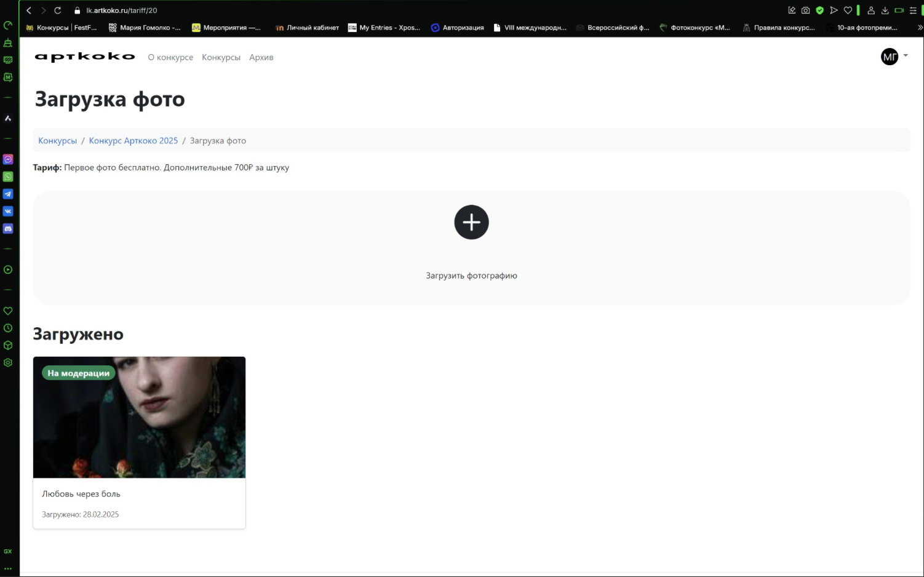924x577 pixels.
Task: Open the 'My Entries - Xpos...' bookmark
Action: (384, 28)
